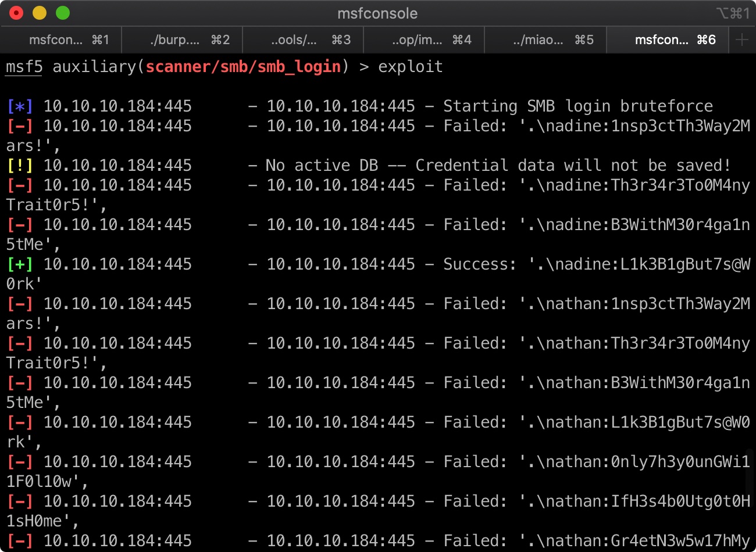Open the ./burp.... tab

pos(182,40)
